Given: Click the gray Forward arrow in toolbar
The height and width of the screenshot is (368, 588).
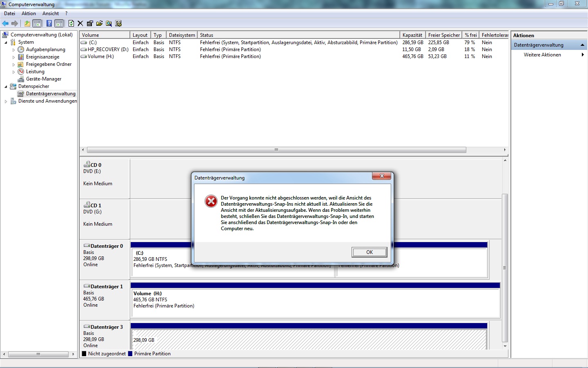Looking at the screenshot, I should pyautogui.click(x=15, y=23).
